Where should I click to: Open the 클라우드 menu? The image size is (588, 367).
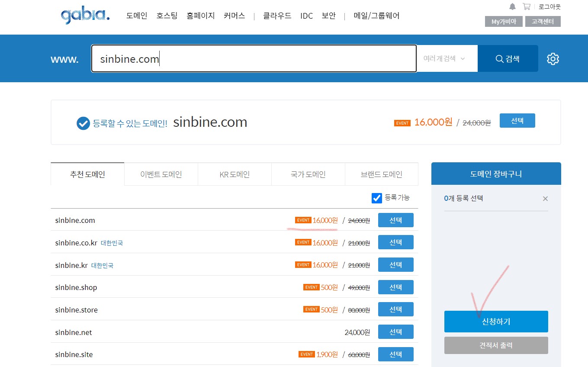coord(277,16)
